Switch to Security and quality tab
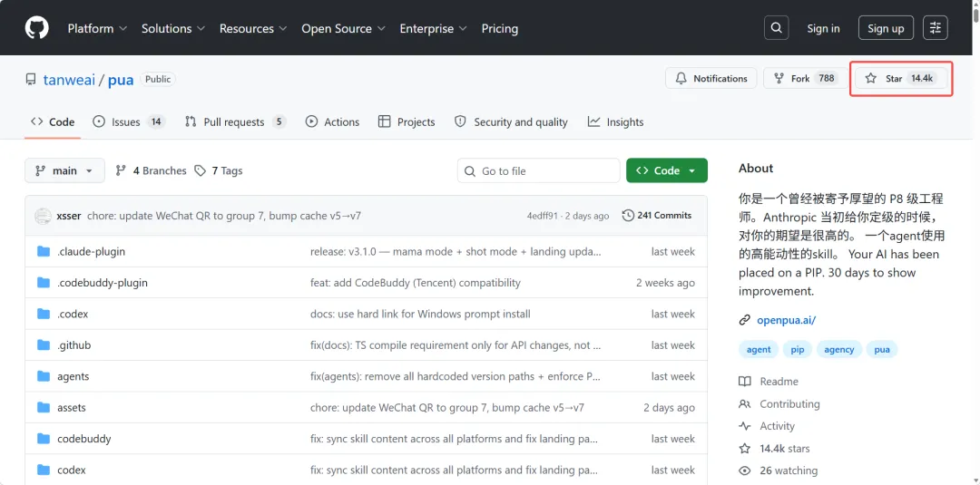This screenshot has height=485, width=980. pyautogui.click(x=511, y=121)
